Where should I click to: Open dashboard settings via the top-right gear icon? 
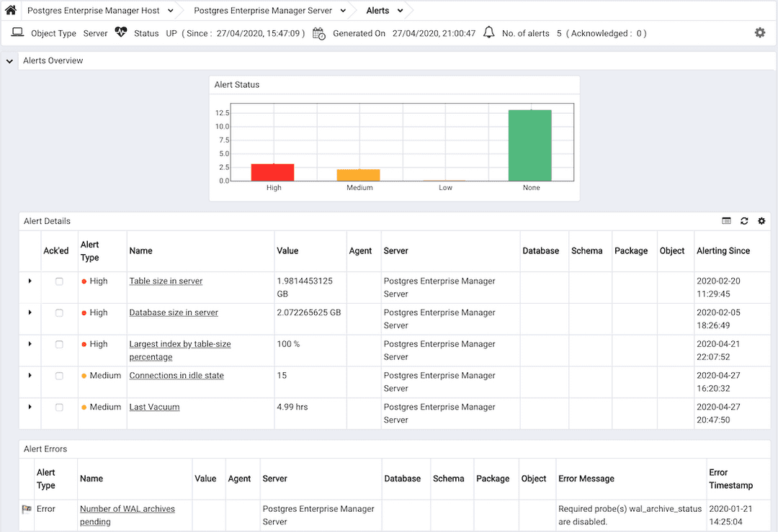coord(759,32)
